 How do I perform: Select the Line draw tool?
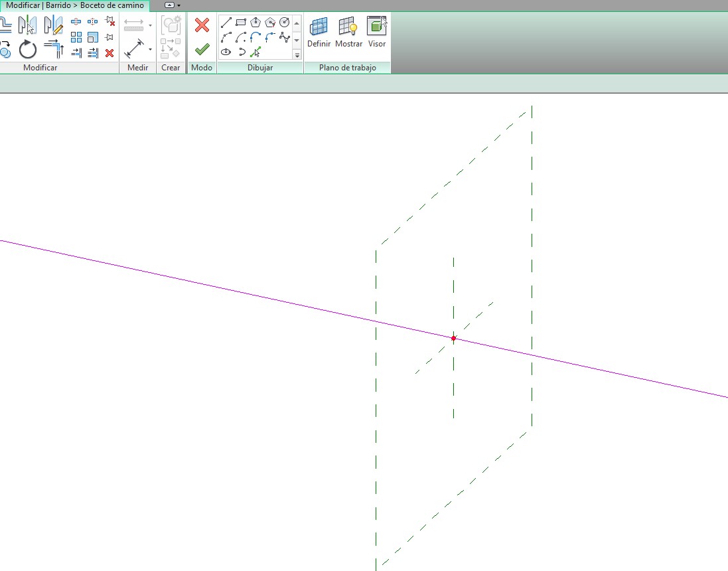tap(226, 23)
